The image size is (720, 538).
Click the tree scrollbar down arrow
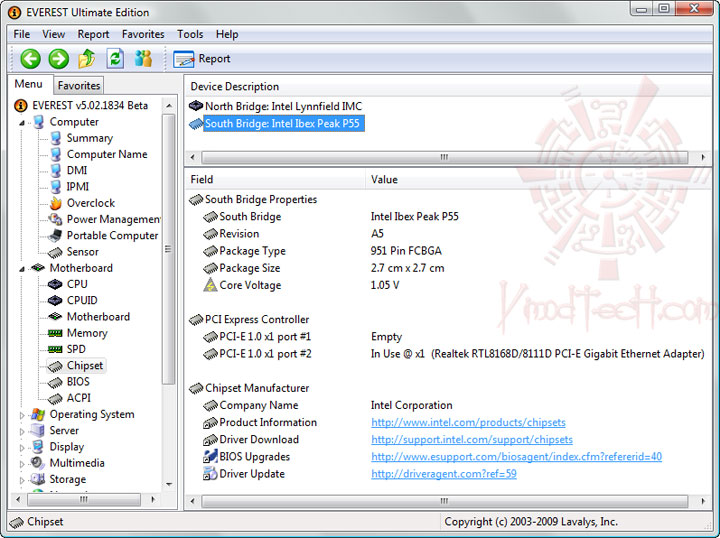pos(169,485)
